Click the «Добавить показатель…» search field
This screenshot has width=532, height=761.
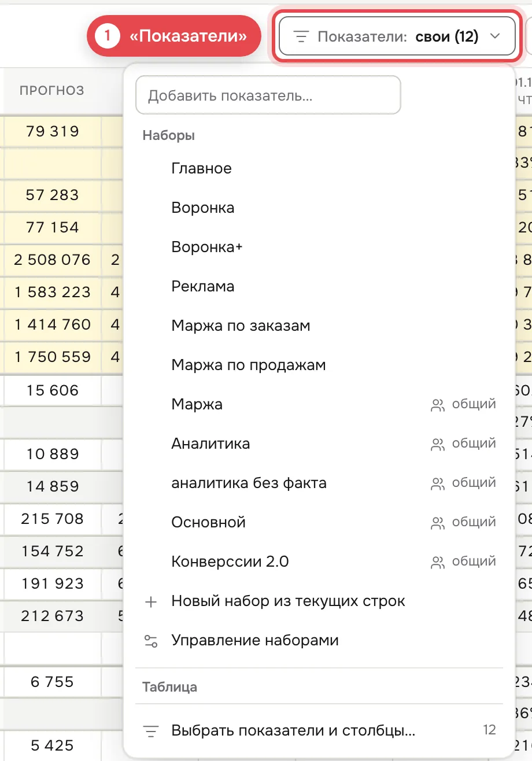(268, 95)
